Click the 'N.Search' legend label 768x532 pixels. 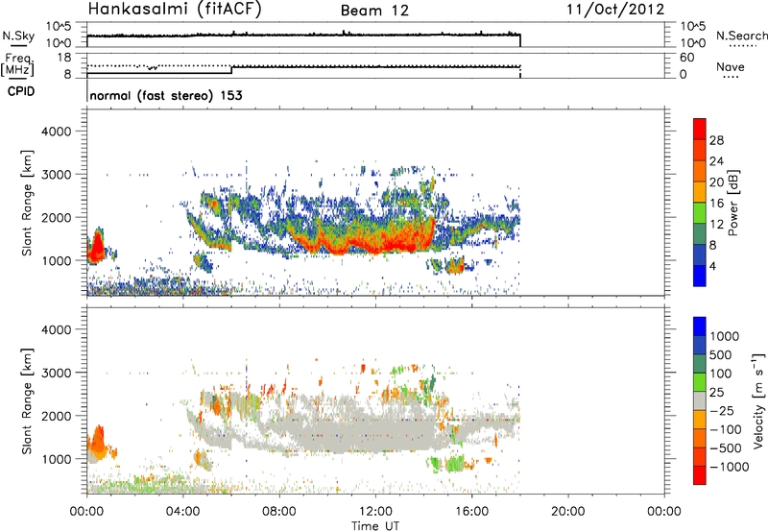(x=741, y=36)
